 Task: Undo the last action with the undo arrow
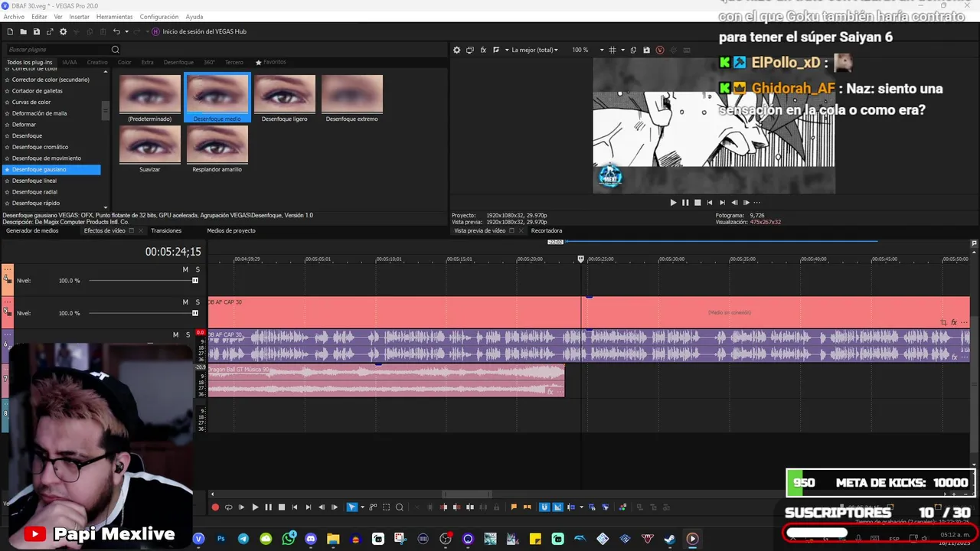click(x=116, y=31)
